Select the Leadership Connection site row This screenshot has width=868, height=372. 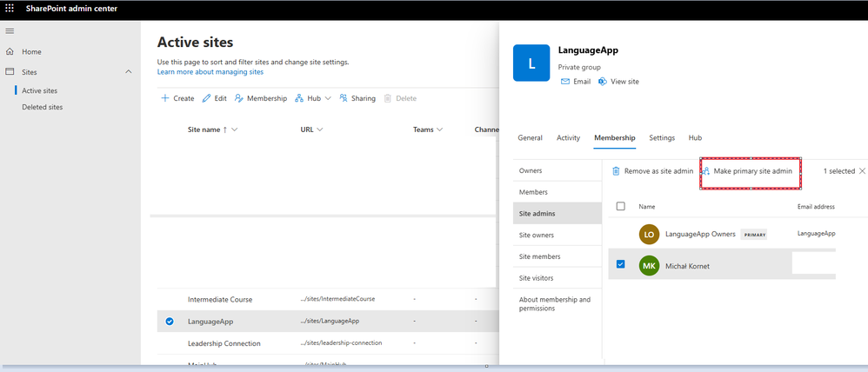click(x=327, y=343)
